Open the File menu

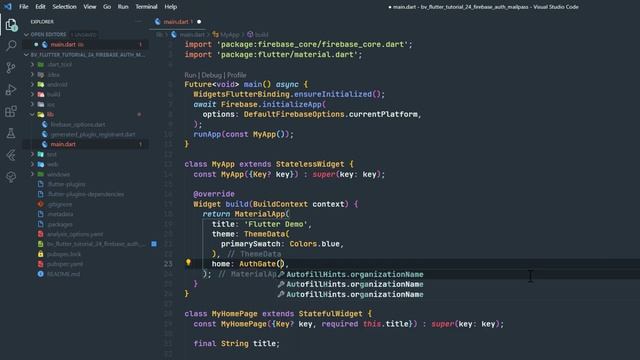(x=24, y=7)
